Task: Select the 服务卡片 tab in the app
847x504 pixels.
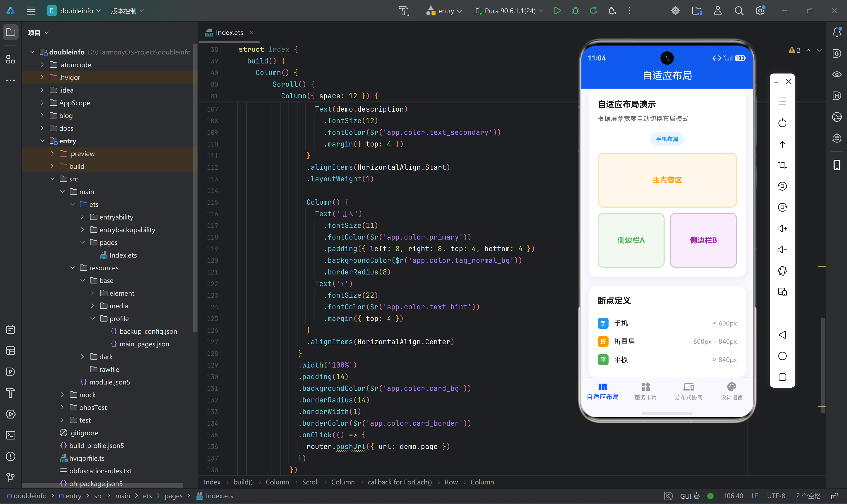Action: click(x=646, y=391)
